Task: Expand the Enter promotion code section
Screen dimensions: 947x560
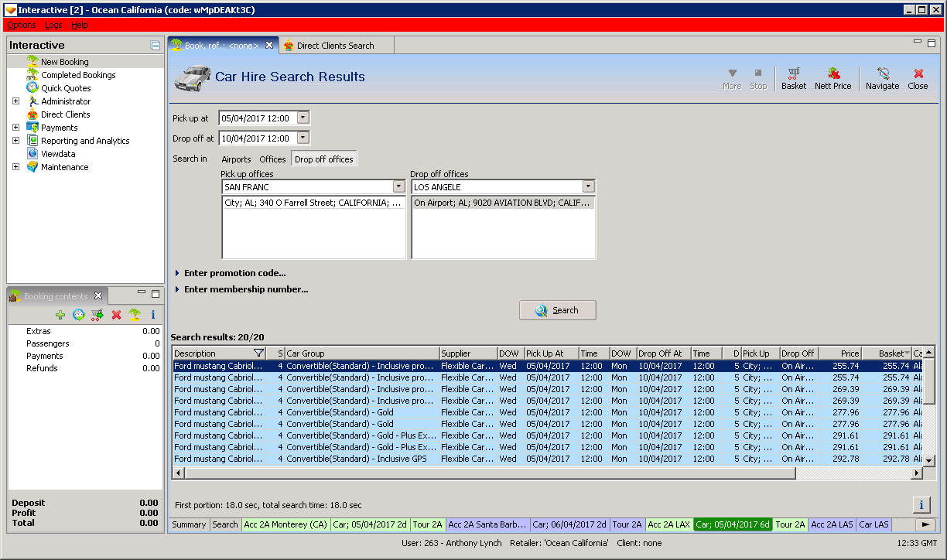Action: [x=234, y=273]
